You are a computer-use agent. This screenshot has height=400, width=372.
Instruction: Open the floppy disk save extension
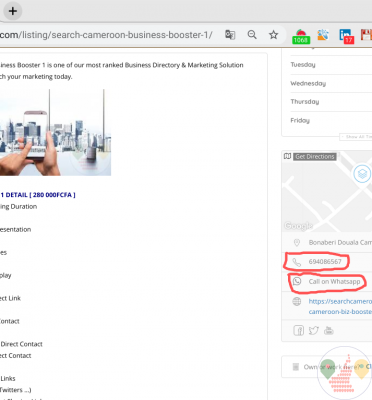coord(367,35)
